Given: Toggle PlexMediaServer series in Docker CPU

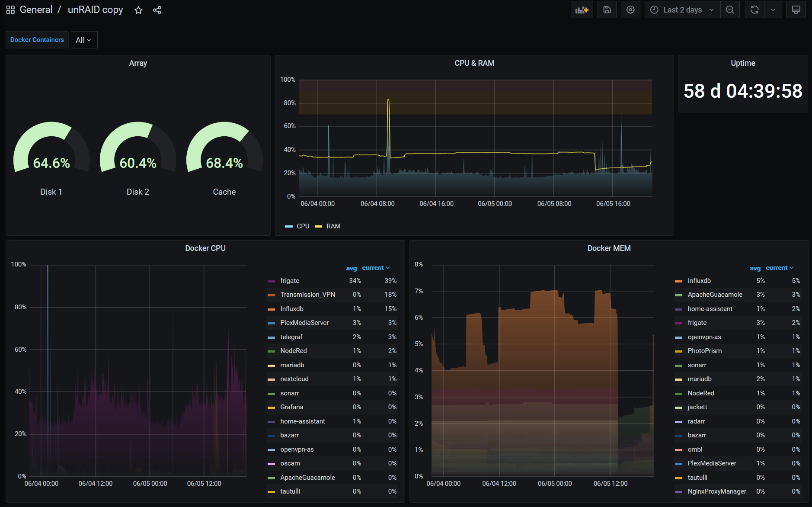Looking at the screenshot, I should [x=304, y=323].
